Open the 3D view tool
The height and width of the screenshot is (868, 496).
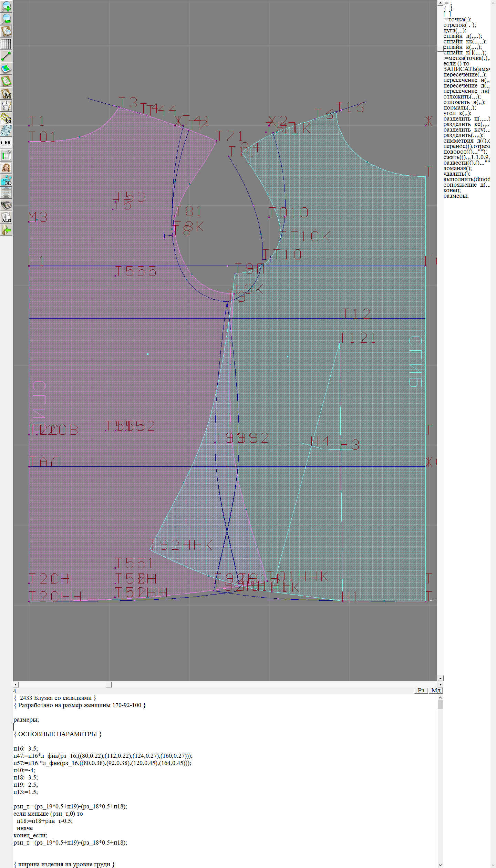(x=6, y=180)
